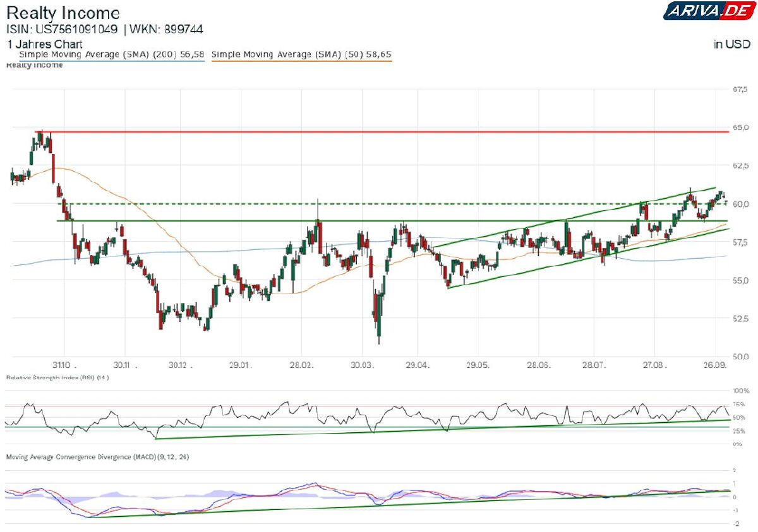This screenshot has width=758, height=532.
Task: Click the Relative Strength Index (RSI) heading
Action: [x=58, y=377]
